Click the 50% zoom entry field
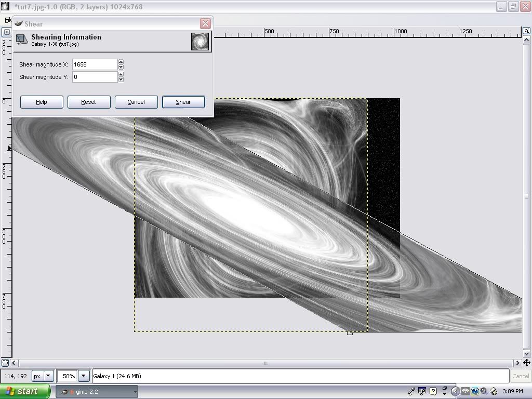 (68, 376)
